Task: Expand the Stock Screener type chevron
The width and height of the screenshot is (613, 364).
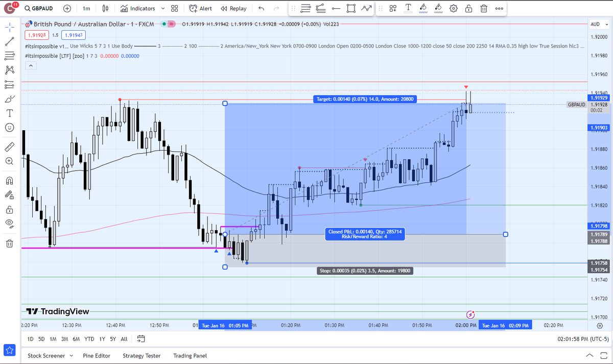Action: coord(71,356)
